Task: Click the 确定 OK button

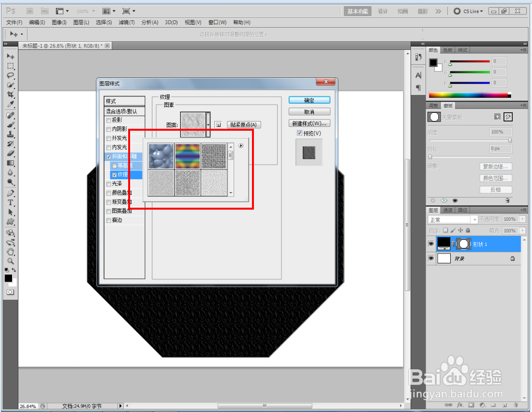Action: pyautogui.click(x=309, y=100)
